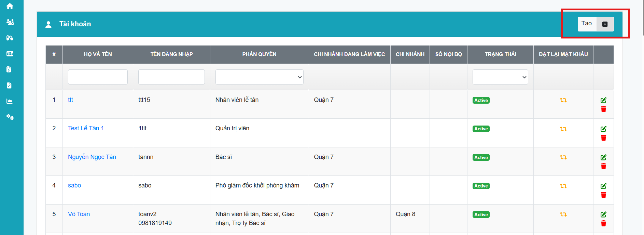Click the Họ và tên filter field
644x235 pixels.
[98, 77]
